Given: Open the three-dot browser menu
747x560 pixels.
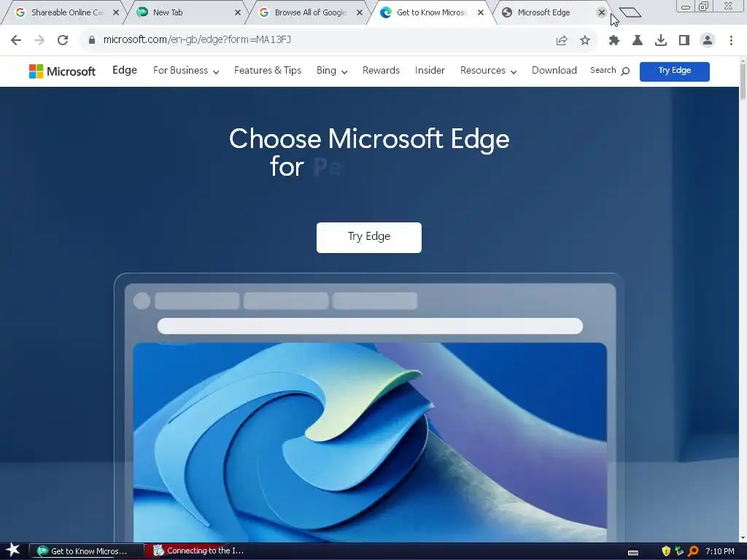Looking at the screenshot, I should coord(731,41).
